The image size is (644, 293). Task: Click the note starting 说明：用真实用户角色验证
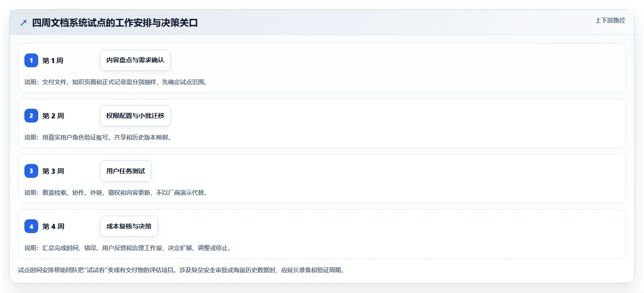[98, 137]
